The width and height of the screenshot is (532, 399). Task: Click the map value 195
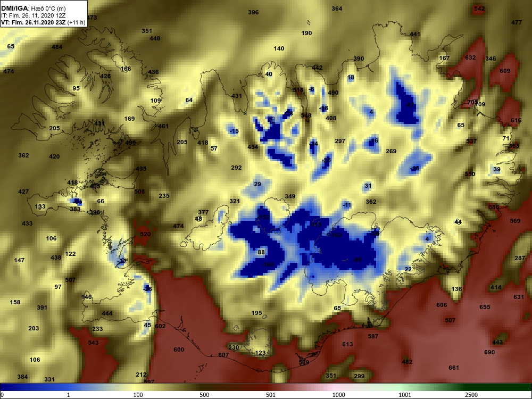pyautogui.click(x=257, y=313)
